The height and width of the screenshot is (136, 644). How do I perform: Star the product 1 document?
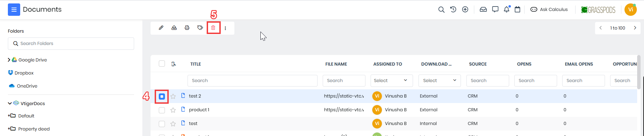pos(173,110)
